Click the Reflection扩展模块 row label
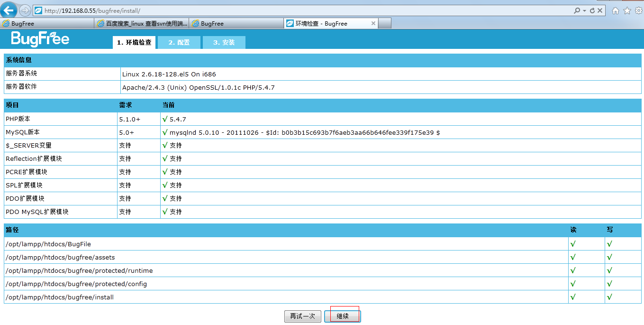This screenshot has width=644, height=325. 34,158
